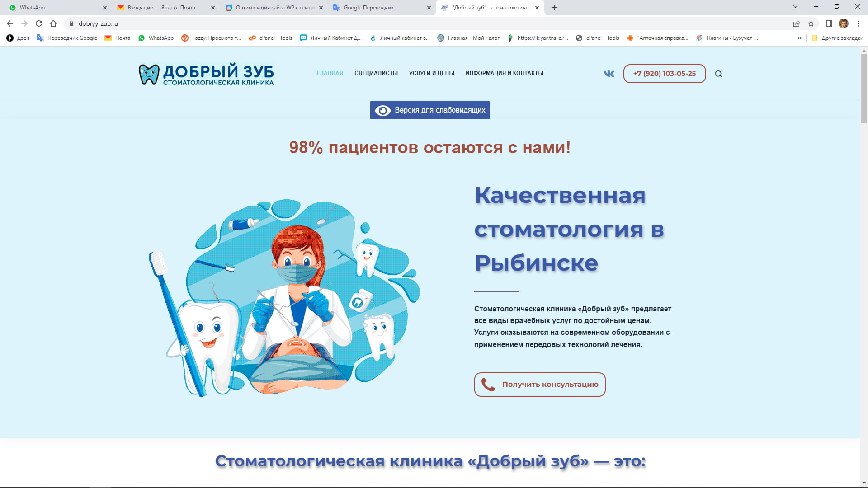
Task: Click the Google Translate tab icon
Action: (x=338, y=7)
